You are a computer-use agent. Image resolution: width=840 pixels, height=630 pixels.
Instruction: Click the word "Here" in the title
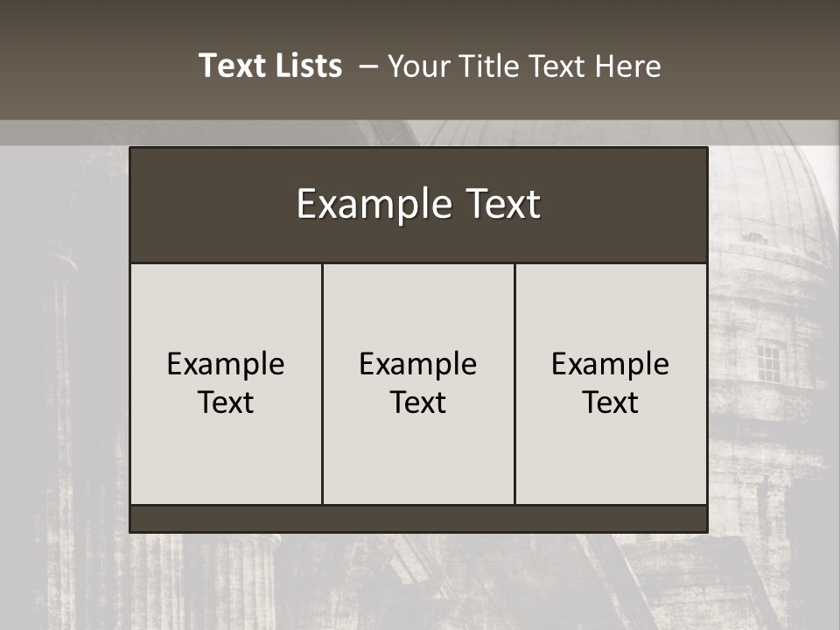[x=627, y=66]
